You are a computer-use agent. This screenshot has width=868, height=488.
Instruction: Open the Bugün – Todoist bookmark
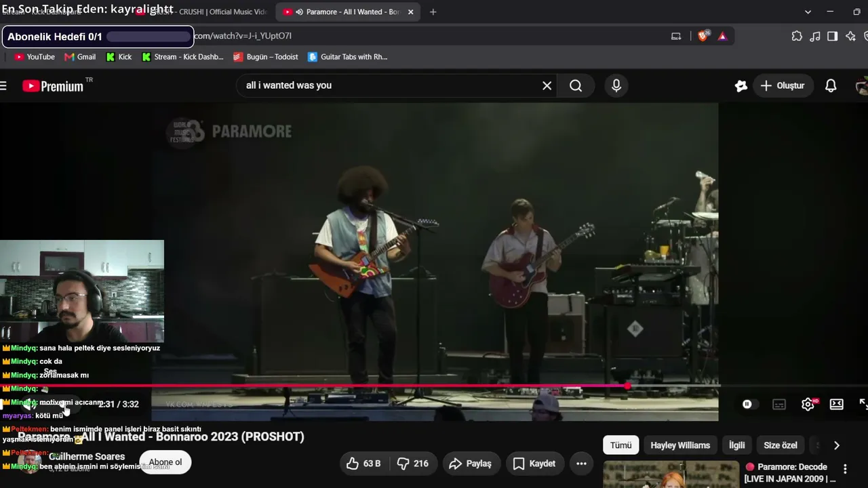click(266, 57)
